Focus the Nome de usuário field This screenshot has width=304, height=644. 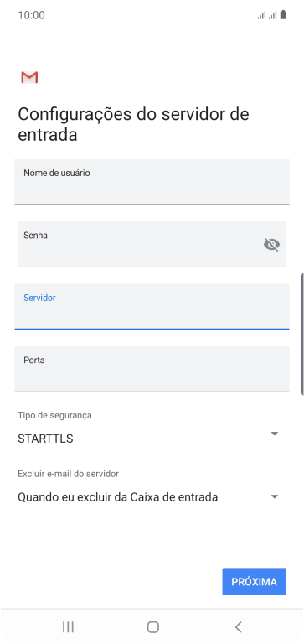click(x=152, y=182)
